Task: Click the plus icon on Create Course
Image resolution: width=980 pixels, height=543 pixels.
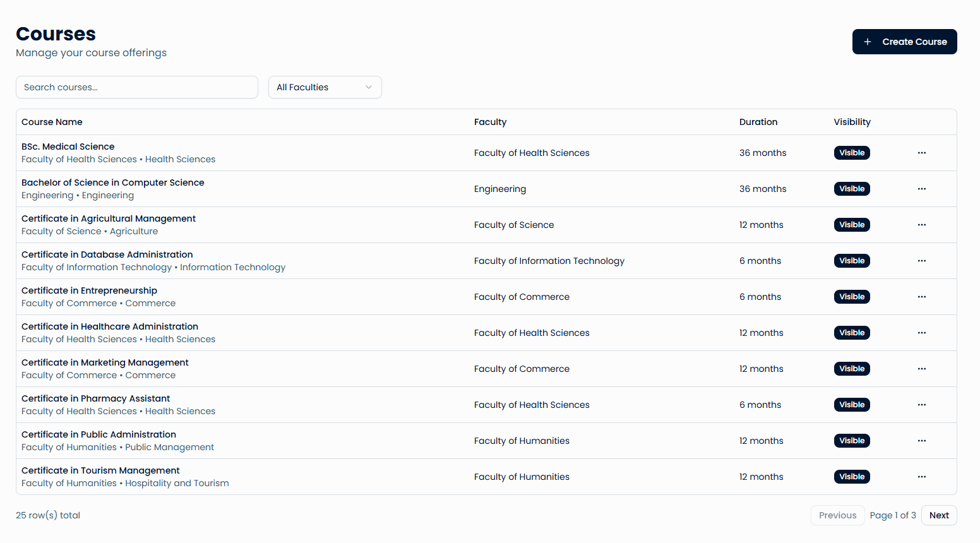Action: point(867,41)
